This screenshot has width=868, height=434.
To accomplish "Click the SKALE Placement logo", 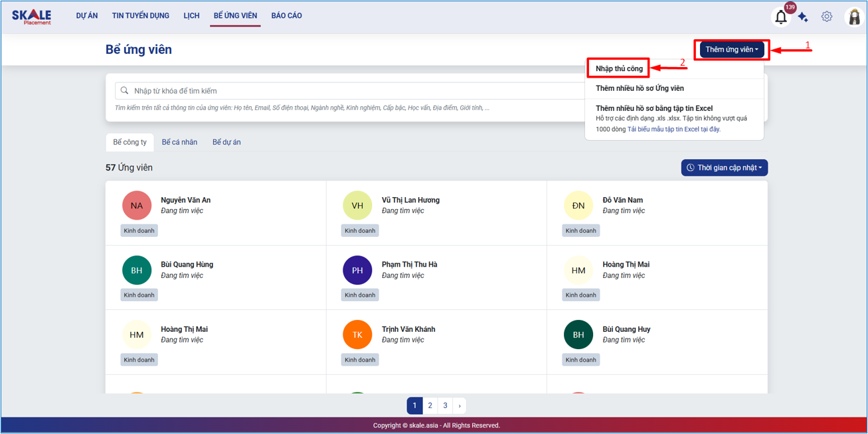I will 31,17.
